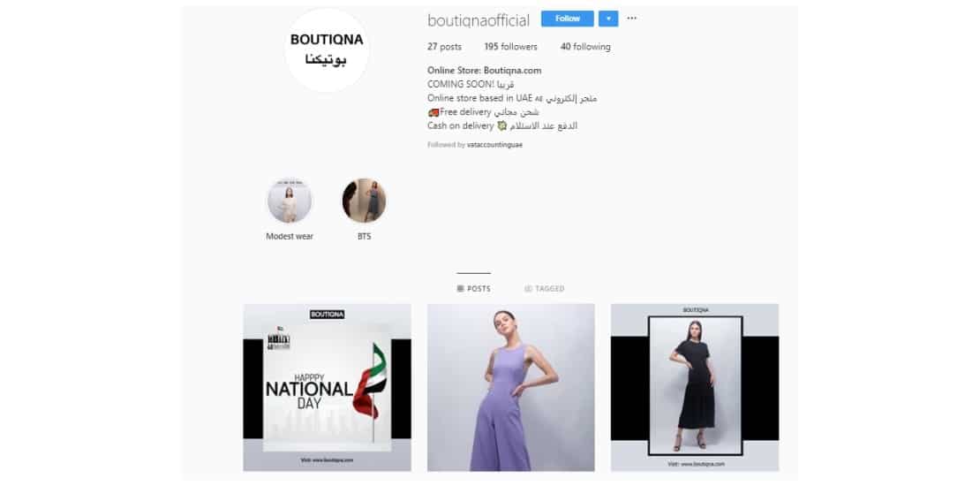Switch to the TAGGED tab
Image resolution: width=980 pixels, height=486 pixels.
pyautogui.click(x=545, y=289)
